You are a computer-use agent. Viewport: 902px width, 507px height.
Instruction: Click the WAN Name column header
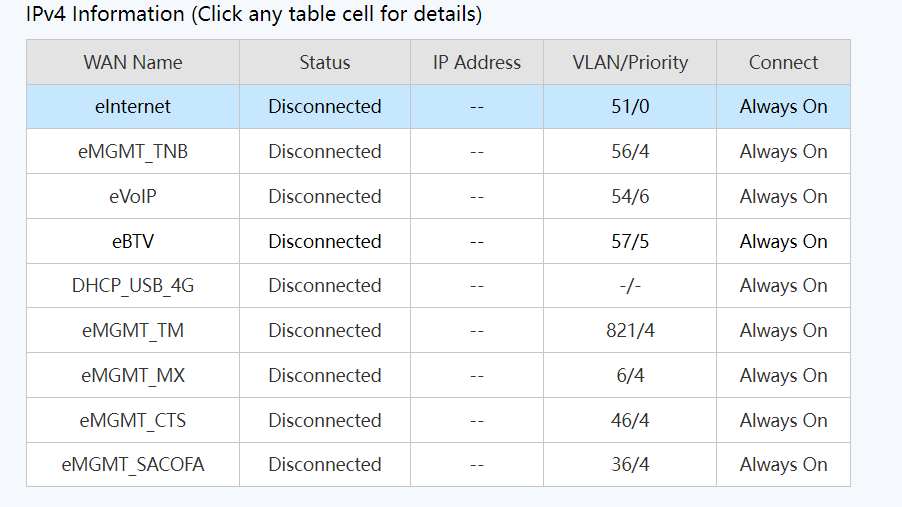(x=133, y=62)
